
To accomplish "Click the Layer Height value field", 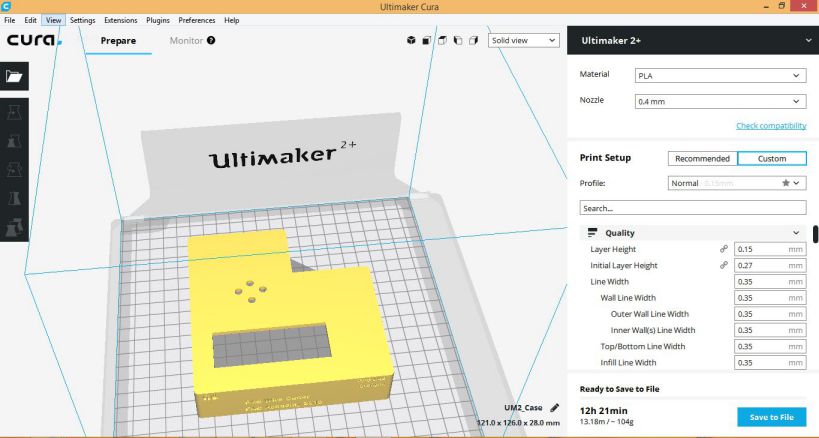I will point(770,249).
